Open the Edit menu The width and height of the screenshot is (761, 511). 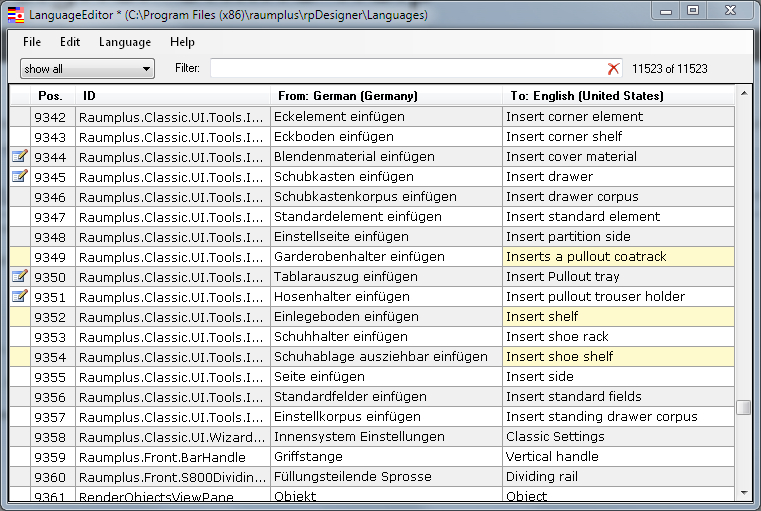[70, 42]
